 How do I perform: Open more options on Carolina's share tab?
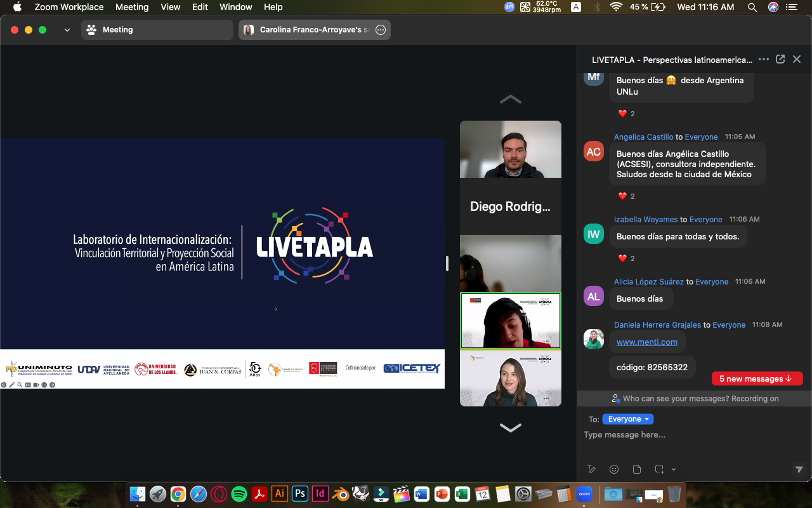click(381, 30)
